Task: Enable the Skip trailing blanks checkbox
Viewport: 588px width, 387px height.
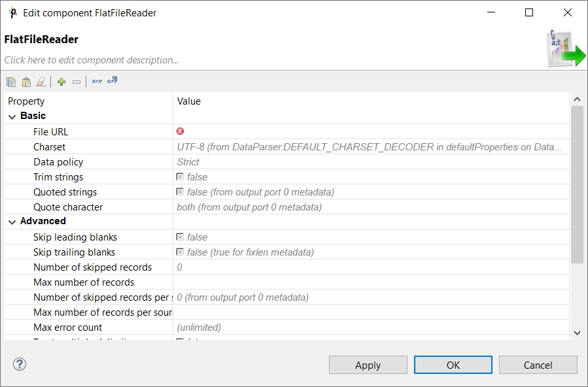Action: click(180, 252)
